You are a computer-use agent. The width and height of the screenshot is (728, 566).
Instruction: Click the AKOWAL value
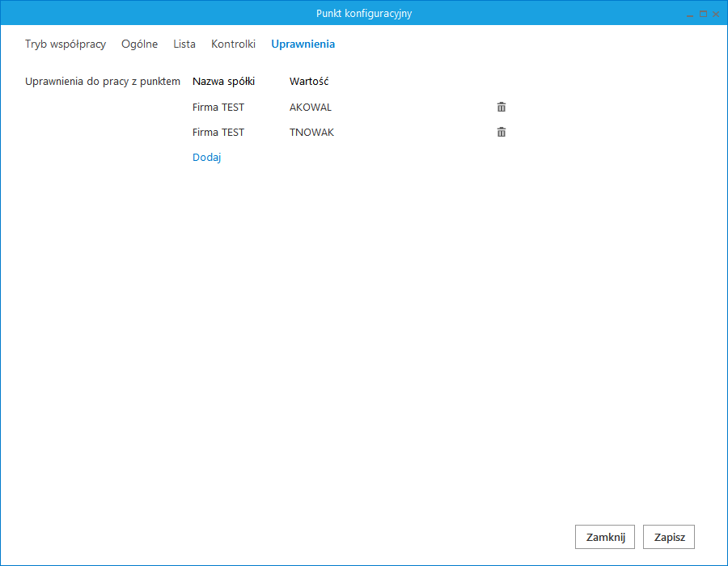coord(311,108)
